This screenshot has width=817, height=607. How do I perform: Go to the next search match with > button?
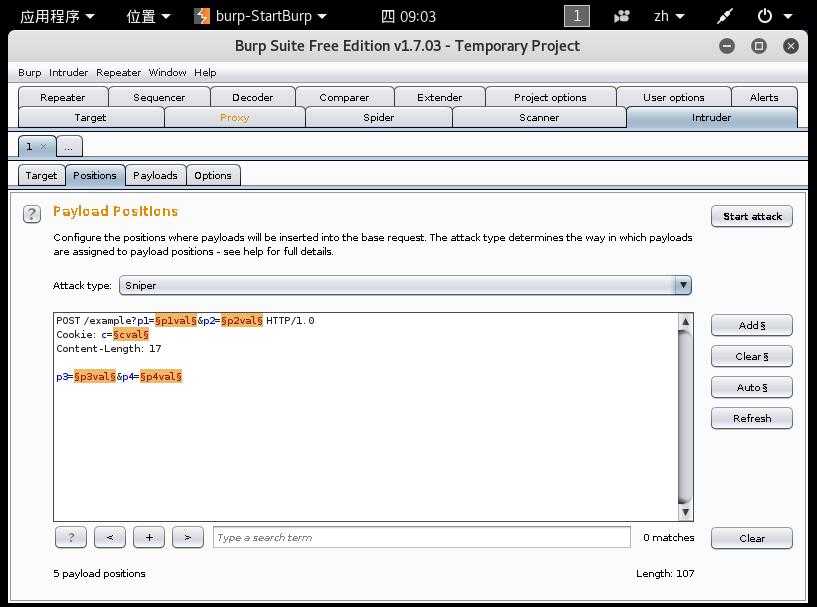[188, 537]
